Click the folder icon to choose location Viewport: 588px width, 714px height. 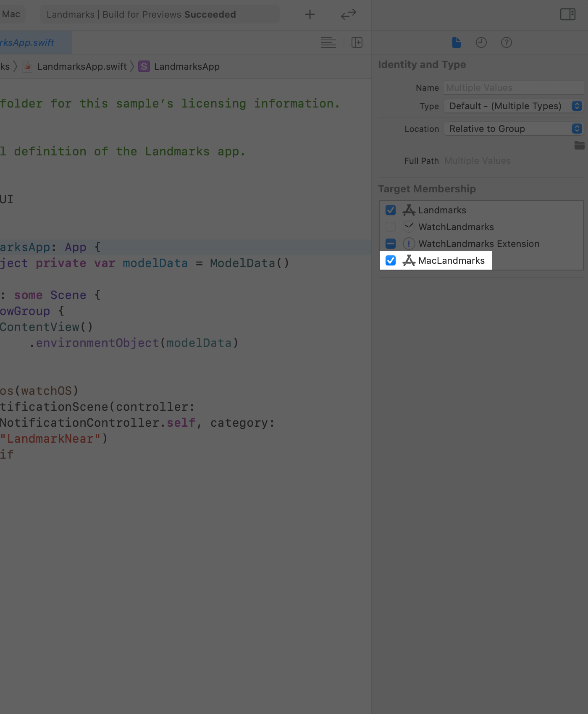pyautogui.click(x=580, y=145)
